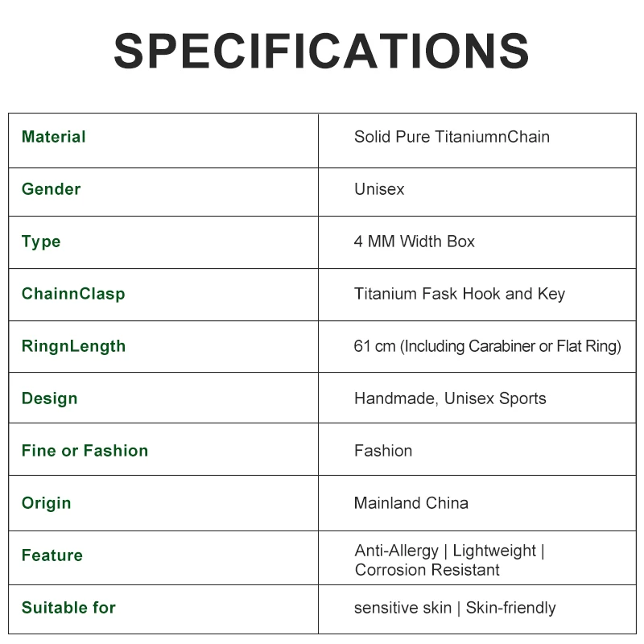
Task: Select Titanium Fask Hook and Key text
Action: [460, 294]
